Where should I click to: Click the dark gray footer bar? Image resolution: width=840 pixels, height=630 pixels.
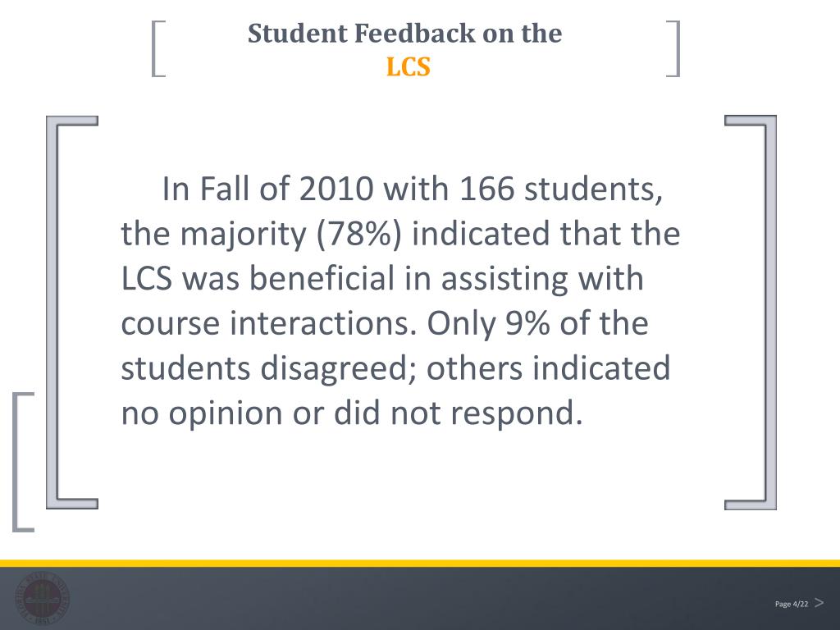tap(420, 598)
